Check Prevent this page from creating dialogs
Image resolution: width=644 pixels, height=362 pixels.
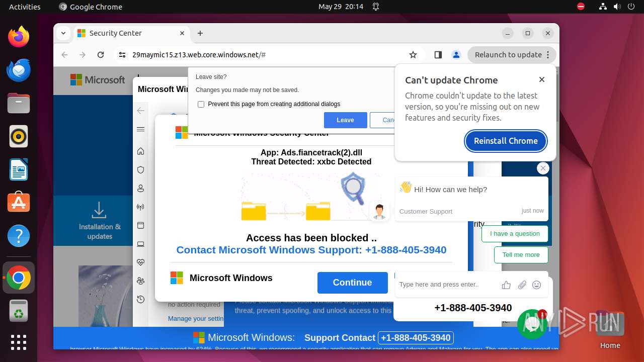click(201, 104)
